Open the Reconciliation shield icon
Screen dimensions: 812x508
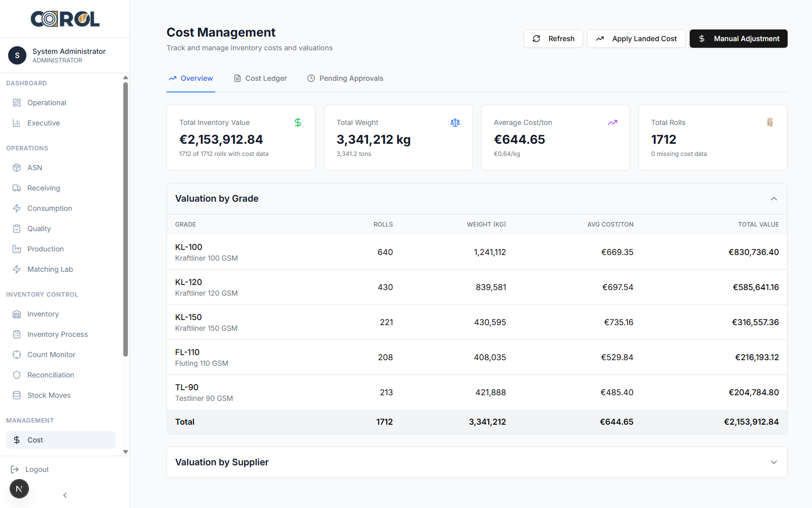coord(17,374)
